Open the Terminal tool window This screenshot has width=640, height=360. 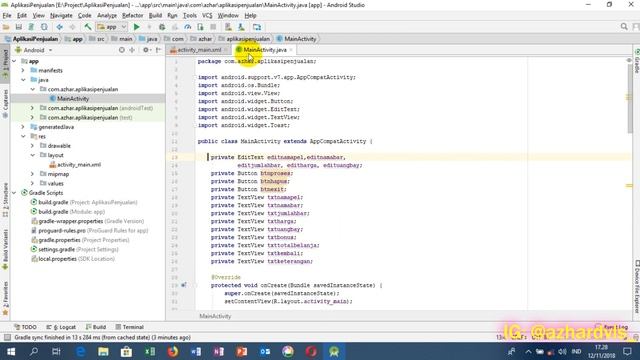(x=129, y=327)
